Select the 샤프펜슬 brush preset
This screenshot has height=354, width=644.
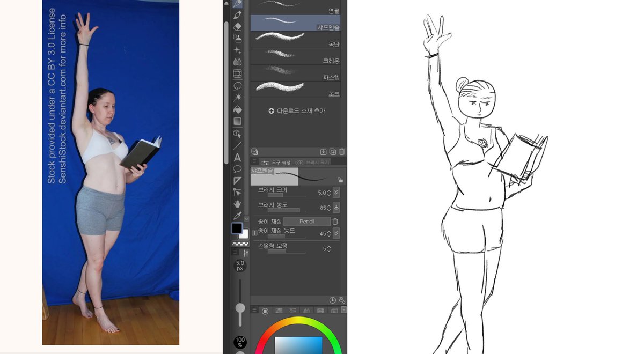(296, 23)
